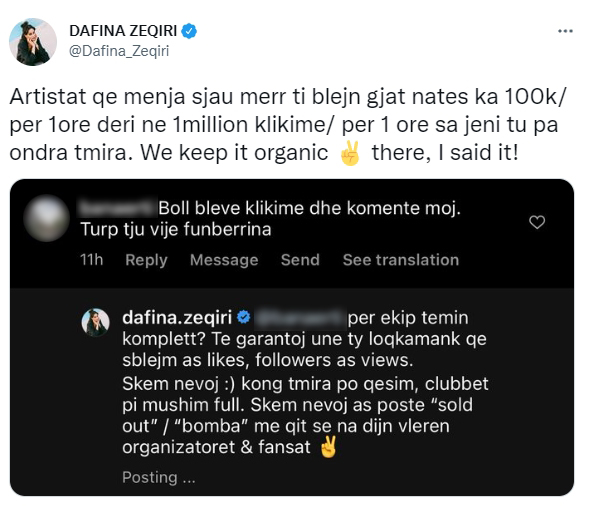Viewport: 591px width, 510px height.
Task: Click the blurred commenter profile picture
Action: pyautogui.click(x=47, y=218)
